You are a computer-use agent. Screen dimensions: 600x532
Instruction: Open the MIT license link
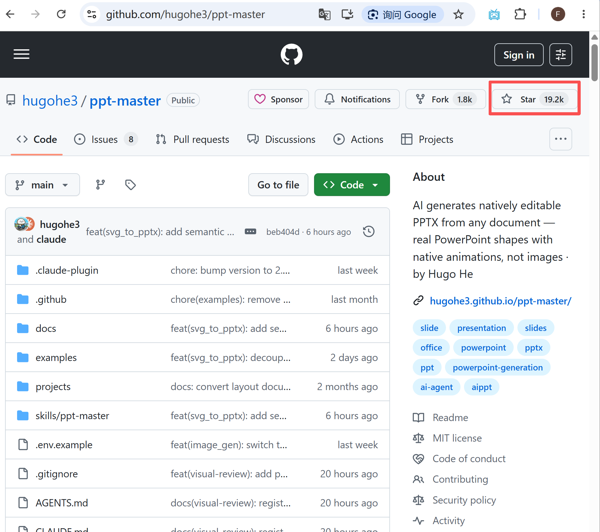(x=447, y=438)
